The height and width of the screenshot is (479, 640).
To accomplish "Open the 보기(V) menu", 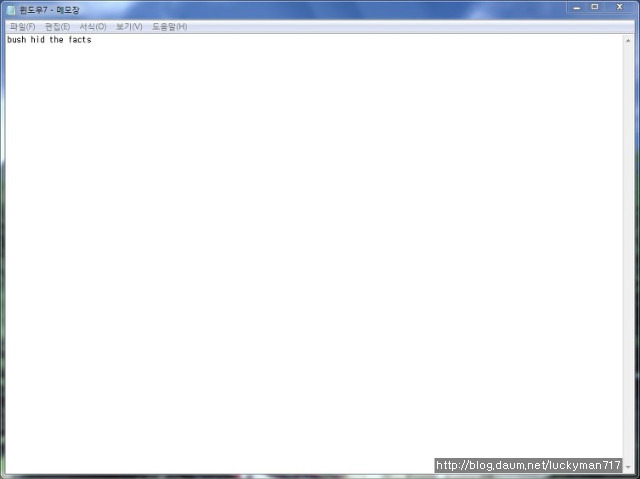I will (129, 27).
